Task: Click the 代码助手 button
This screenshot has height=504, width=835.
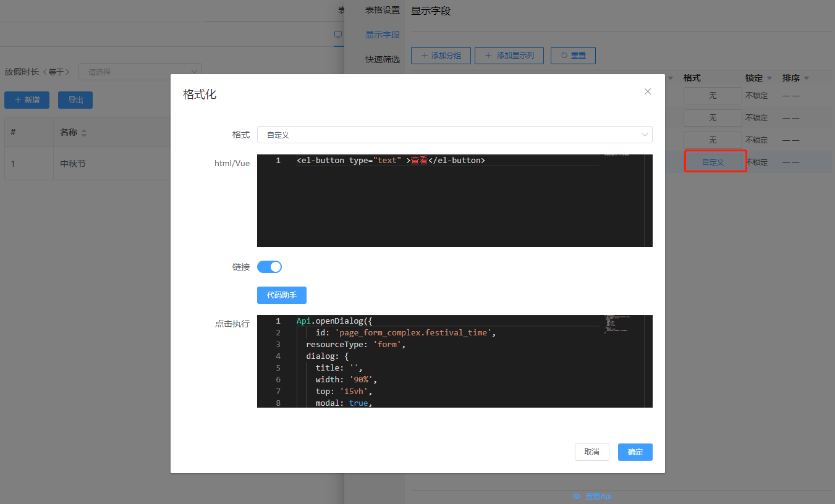Action: tap(282, 295)
